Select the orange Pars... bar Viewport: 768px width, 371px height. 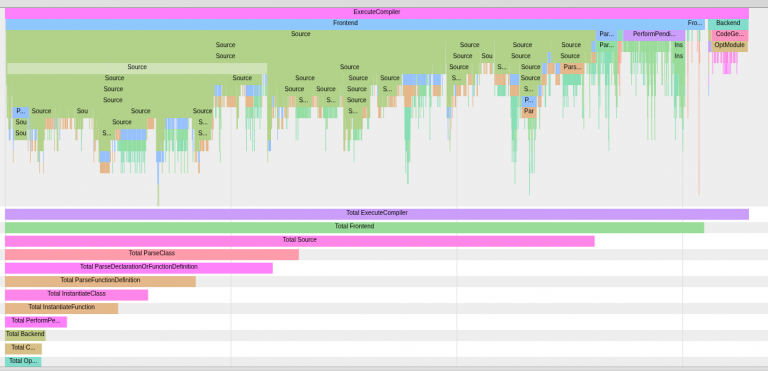(573, 68)
